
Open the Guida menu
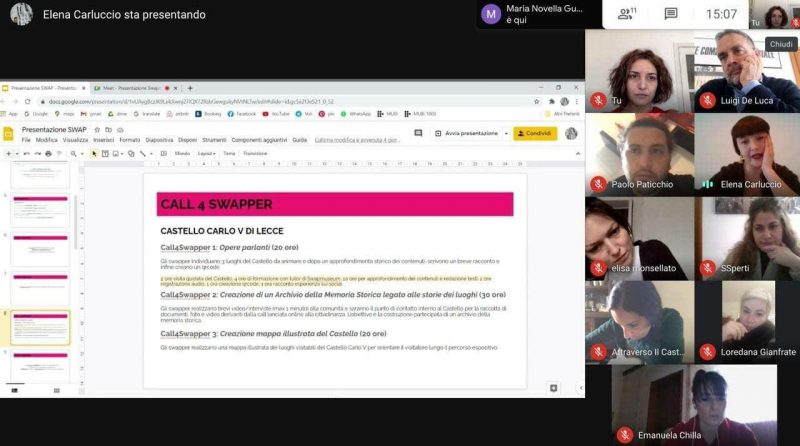click(x=299, y=140)
